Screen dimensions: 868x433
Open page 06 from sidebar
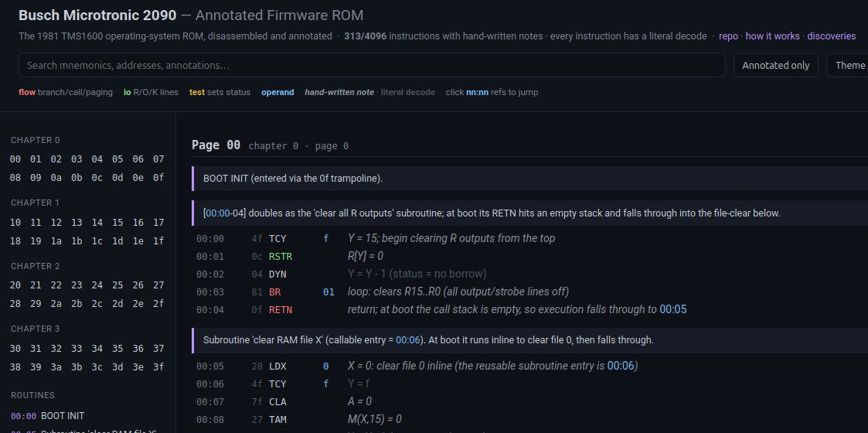pos(138,159)
